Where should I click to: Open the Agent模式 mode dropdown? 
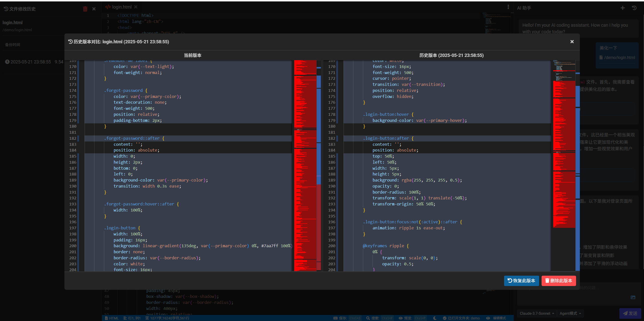570,313
